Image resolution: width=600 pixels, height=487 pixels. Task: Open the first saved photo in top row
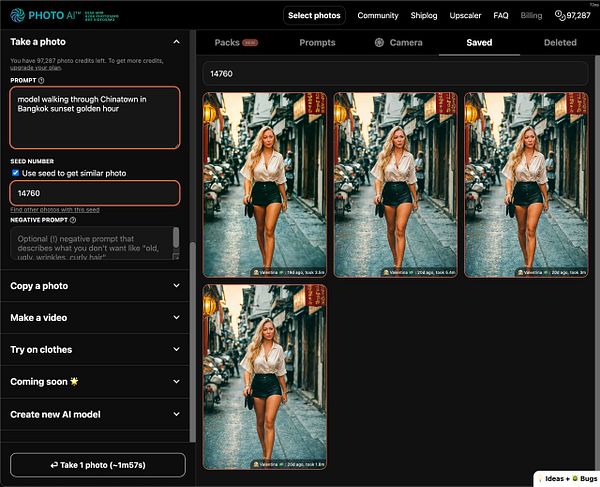click(x=264, y=185)
